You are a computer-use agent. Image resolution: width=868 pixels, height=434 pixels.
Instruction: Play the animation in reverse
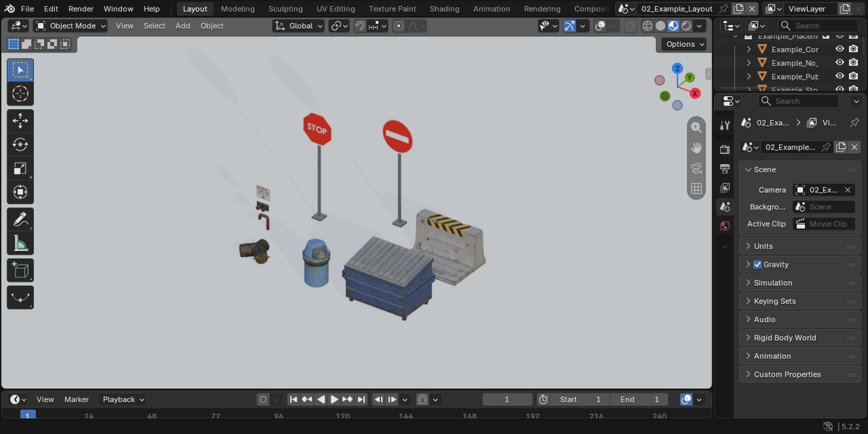coord(320,399)
